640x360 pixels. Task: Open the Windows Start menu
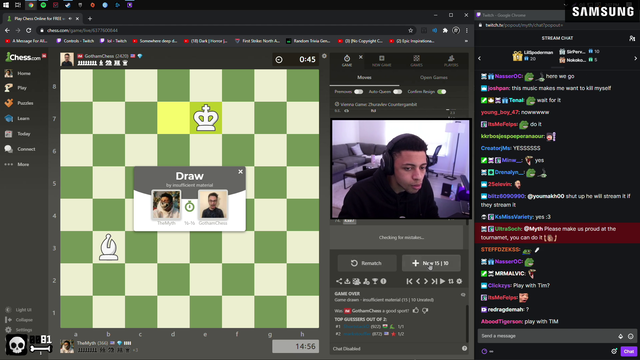(6, 5)
